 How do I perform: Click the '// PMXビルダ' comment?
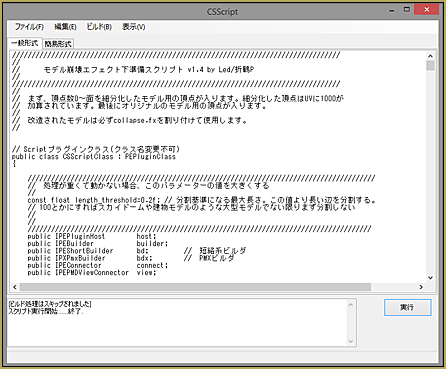click(x=209, y=258)
